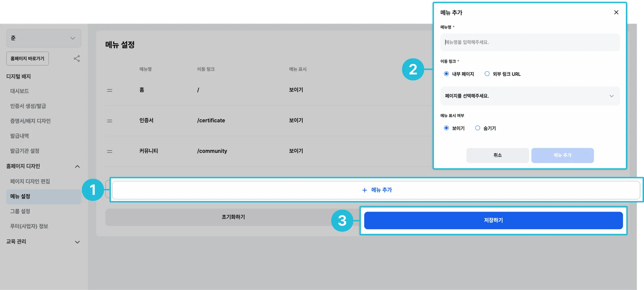This screenshot has height=290, width=644.
Task: Go to 그룹 설정 in sidebar
Action: pos(20,212)
